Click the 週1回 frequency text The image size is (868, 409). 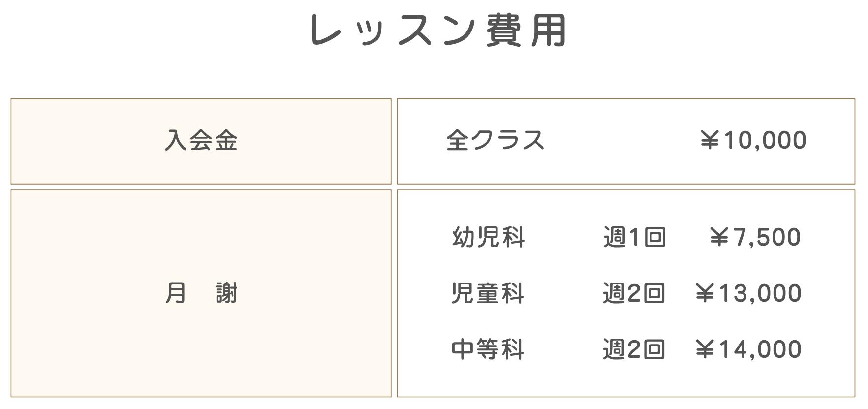pyautogui.click(x=634, y=237)
